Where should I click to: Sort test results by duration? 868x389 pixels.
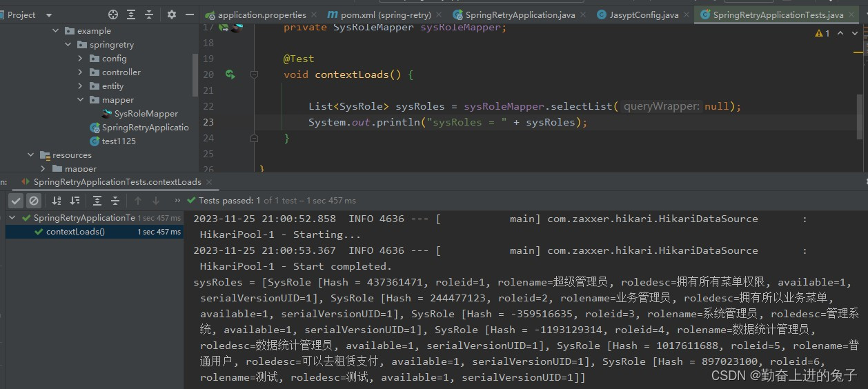coord(75,201)
